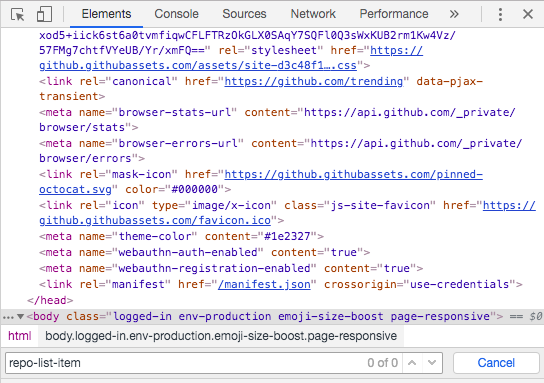Toggle the device toolbar icon
This screenshot has height=383, width=544.
(44, 14)
